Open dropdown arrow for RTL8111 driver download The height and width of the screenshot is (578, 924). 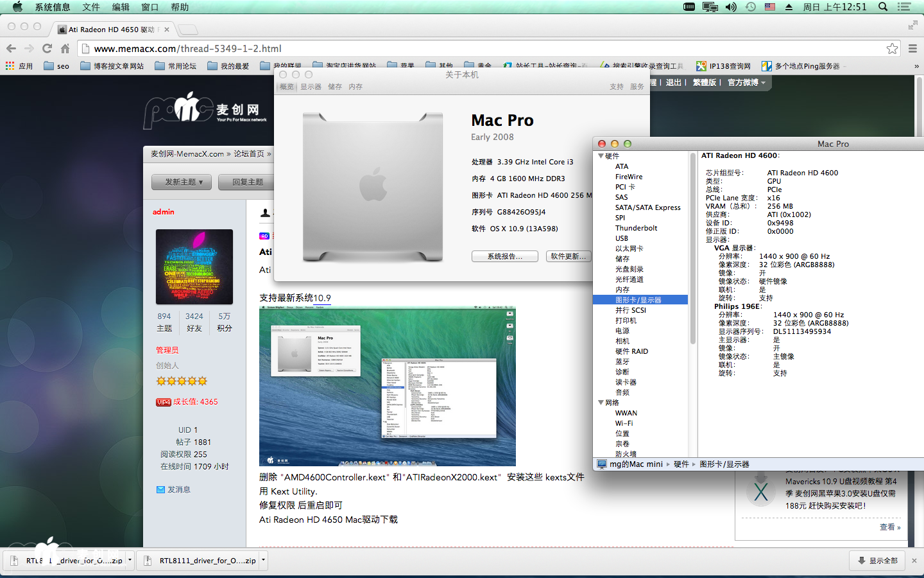tap(263, 560)
